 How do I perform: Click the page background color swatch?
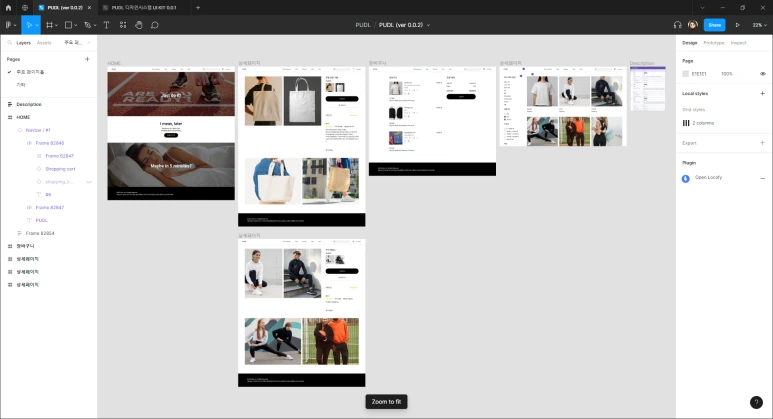point(685,74)
